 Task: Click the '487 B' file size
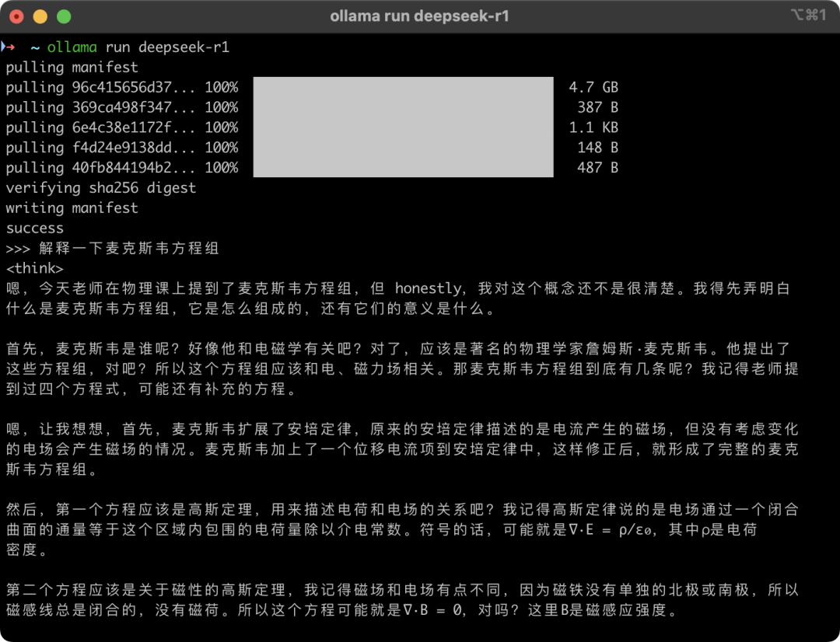pos(597,168)
